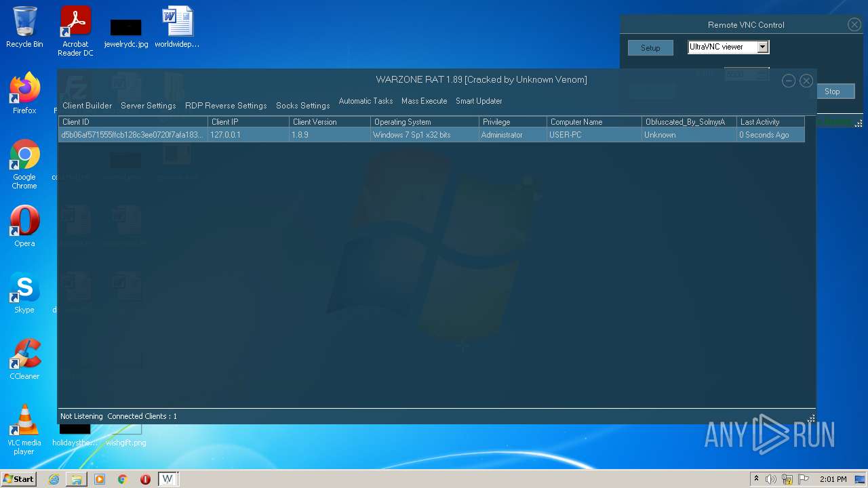The height and width of the screenshot is (488, 868).
Task: Open the Skype desktop icon
Action: [24, 292]
